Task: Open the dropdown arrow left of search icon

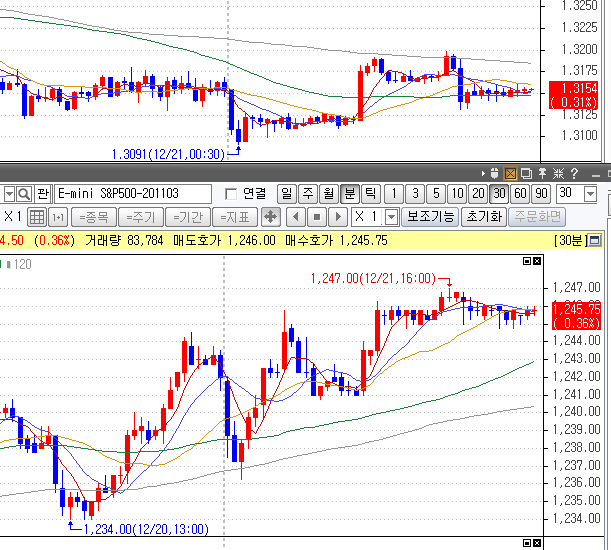Action: tap(8, 193)
